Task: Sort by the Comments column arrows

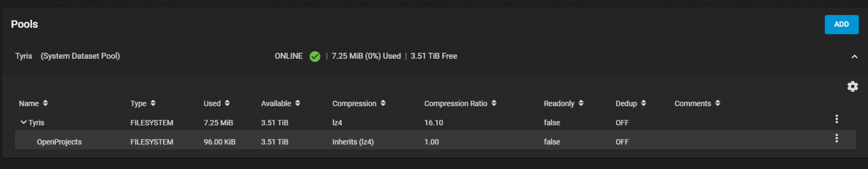Action: tap(717, 103)
